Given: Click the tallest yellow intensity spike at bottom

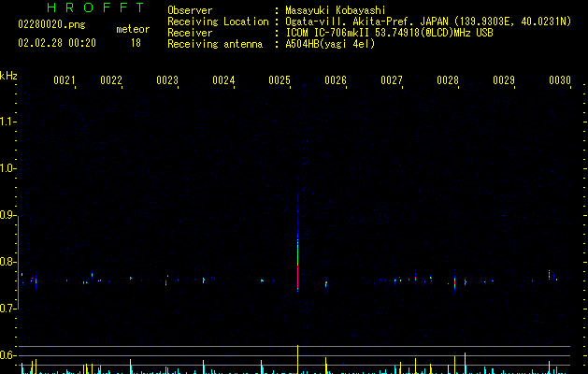Looking at the screenshot, I should pyautogui.click(x=298, y=359).
